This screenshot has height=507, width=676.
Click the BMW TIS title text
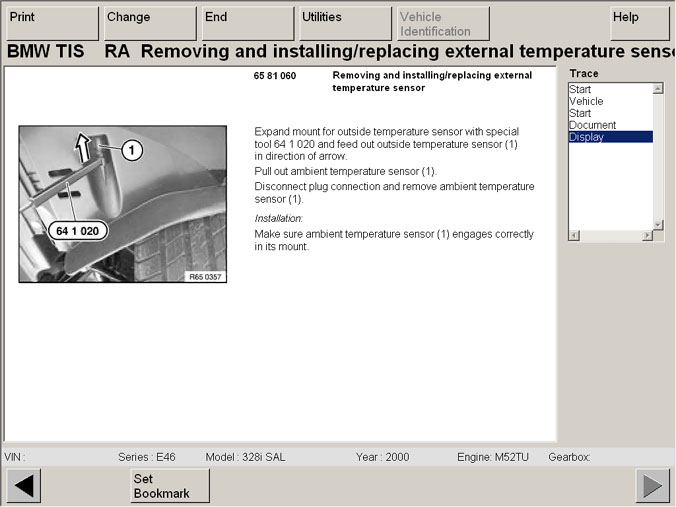pyautogui.click(x=46, y=51)
